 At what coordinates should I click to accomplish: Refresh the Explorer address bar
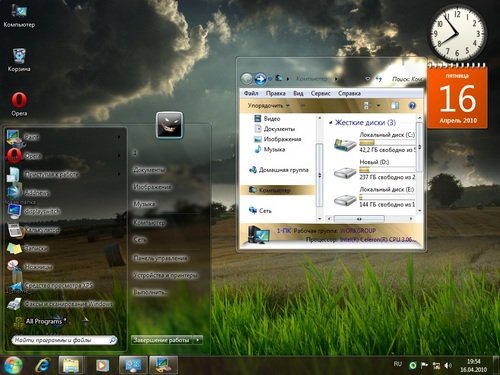click(379, 79)
